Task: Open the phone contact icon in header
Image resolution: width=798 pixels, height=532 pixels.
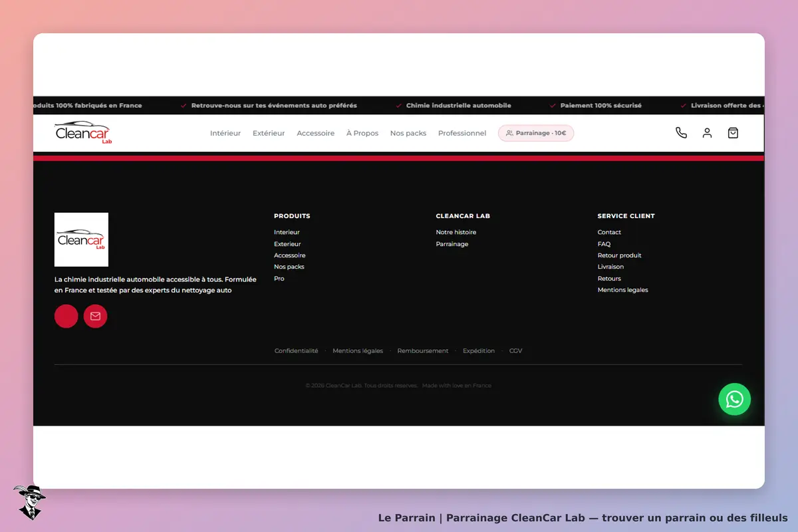Action: tap(681, 133)
